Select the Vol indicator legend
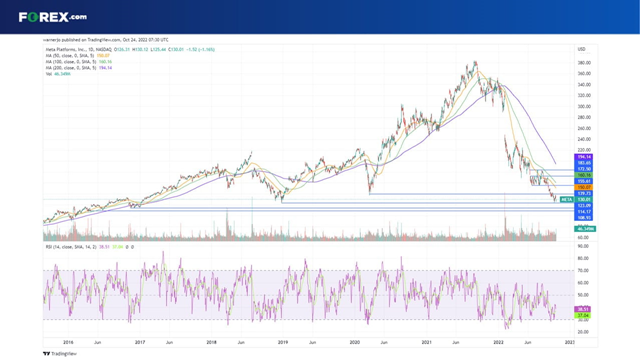Screen dimensions: 640x360 click(58, 74)
